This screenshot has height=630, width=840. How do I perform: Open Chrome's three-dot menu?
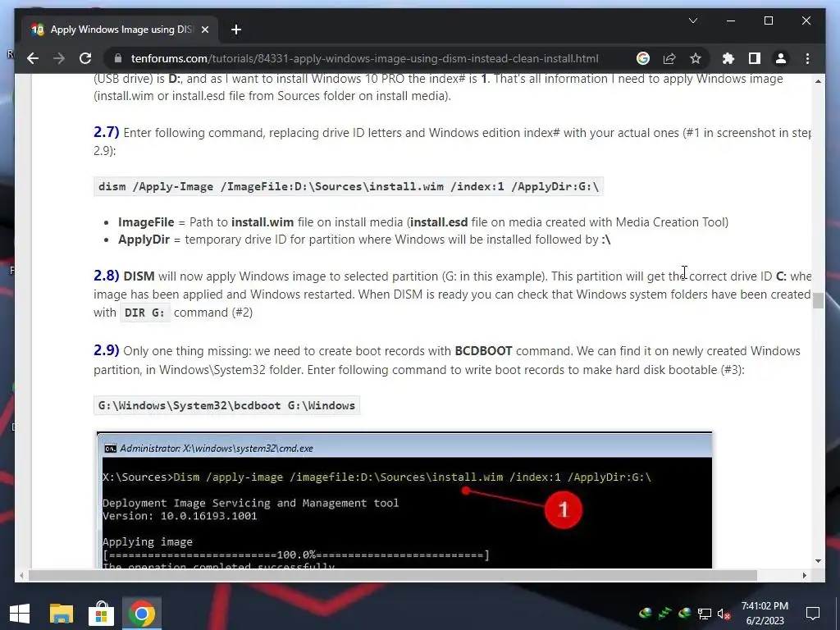pyautogui.click(x=807, y=58)
